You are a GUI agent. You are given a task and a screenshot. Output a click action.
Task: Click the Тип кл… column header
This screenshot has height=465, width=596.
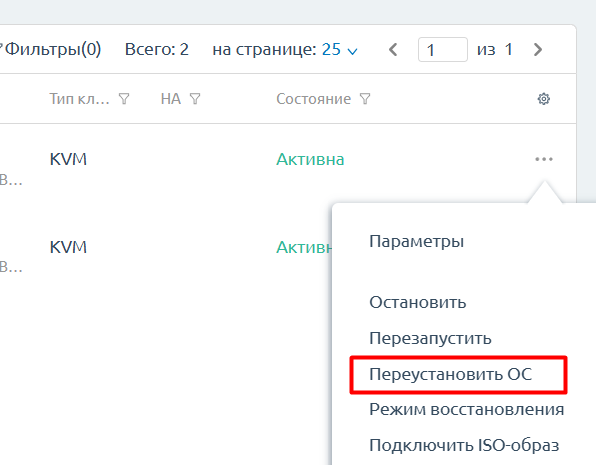tap(79, 99)
